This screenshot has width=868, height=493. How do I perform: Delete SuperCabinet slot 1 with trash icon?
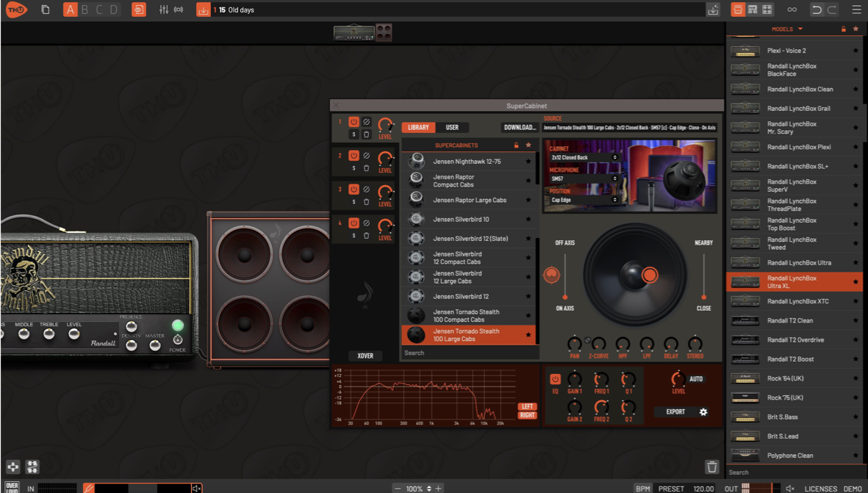(x=366, y=134)
